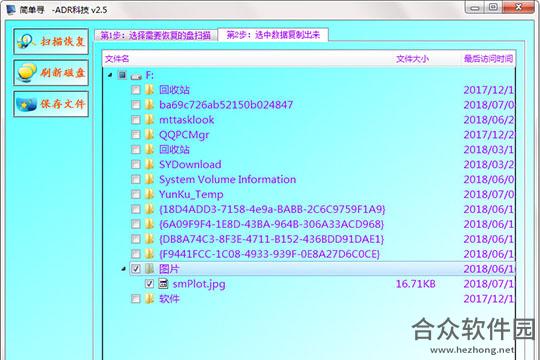Screen dimensions: 540x360
Task: Click the F: drive icon
Action: tap(136, 75)
